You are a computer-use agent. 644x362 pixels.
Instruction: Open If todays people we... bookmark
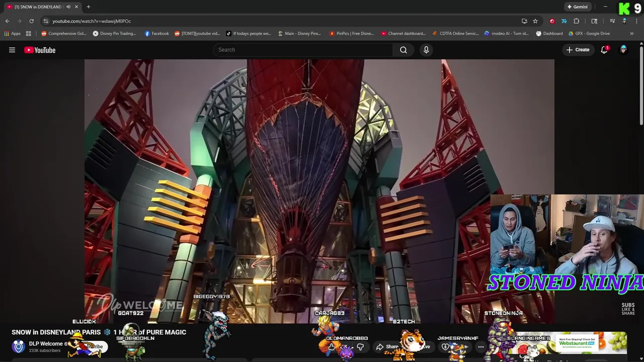point(248,34)
